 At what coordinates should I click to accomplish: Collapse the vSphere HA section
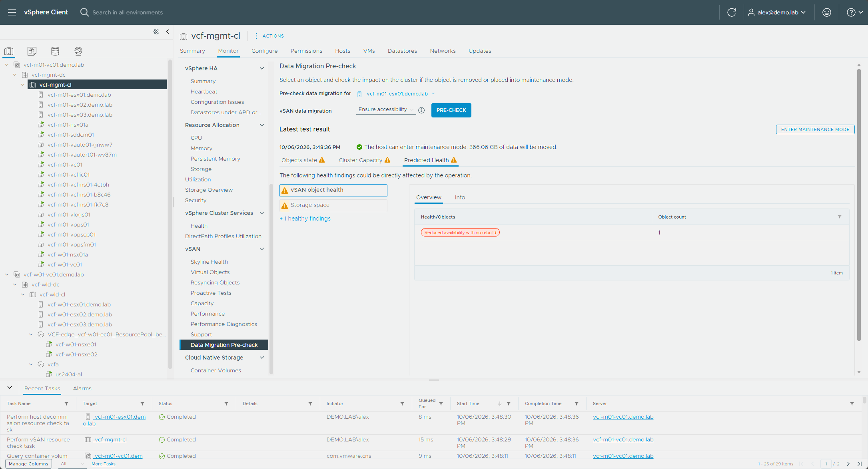(x=262, y=68)
